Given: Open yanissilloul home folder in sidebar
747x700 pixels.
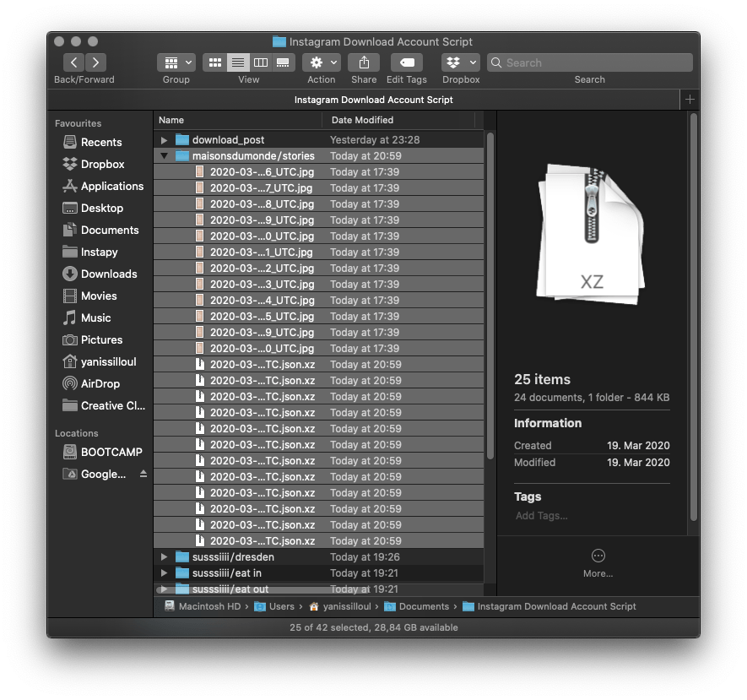Looking at the screenshot, I should click(x=108, y=361).
